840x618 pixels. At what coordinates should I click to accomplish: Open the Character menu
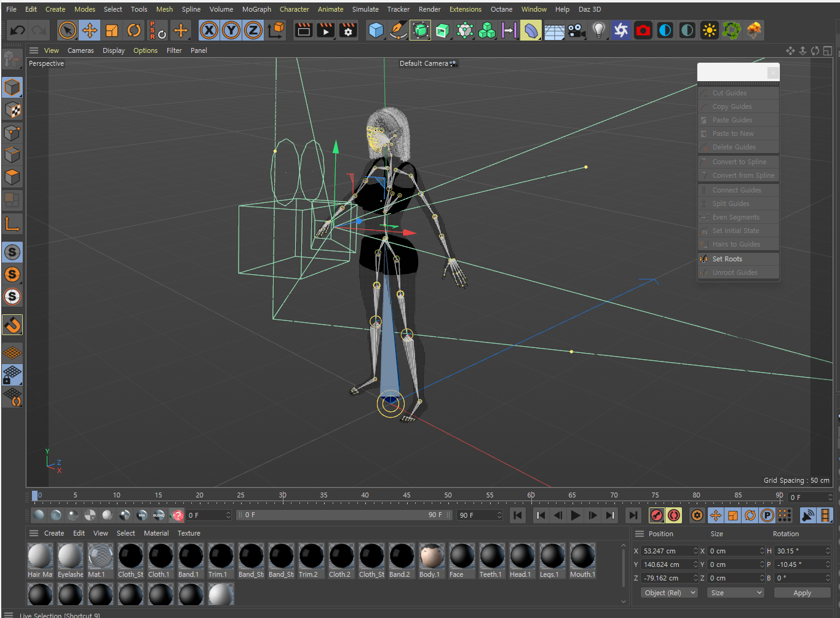(294, 9)
